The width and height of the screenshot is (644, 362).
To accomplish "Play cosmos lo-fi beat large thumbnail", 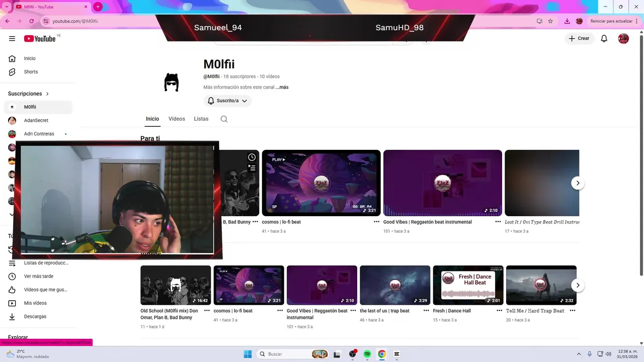I will tap(321, 183).
